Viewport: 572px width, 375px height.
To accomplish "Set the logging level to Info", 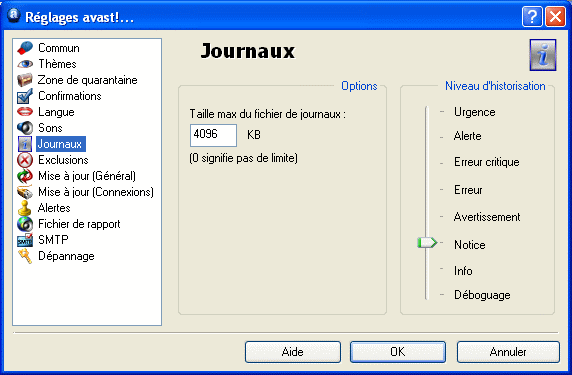I will (x=463, y=271).
